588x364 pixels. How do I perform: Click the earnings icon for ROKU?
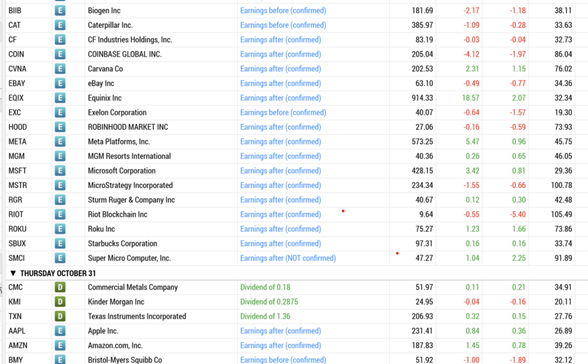click(x=60, y=229)
